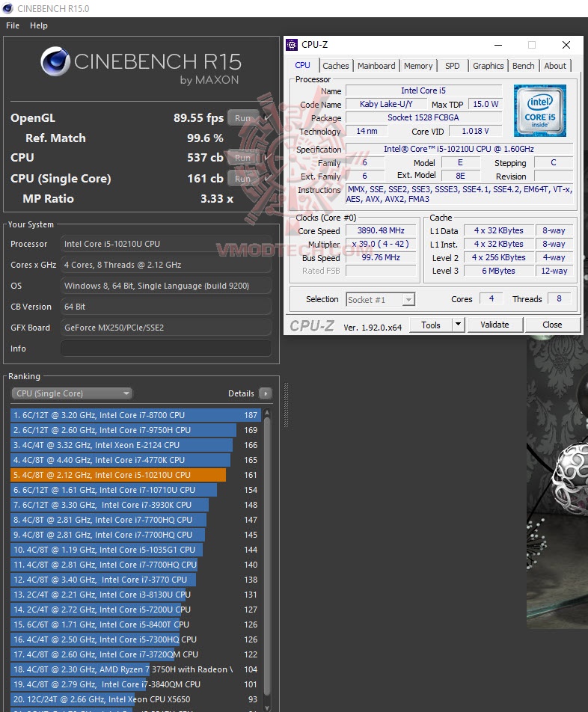Run the CPU (Single Core) benchmark
The width and height of the screenshot is (588, 712).
[x=243, y=179]
